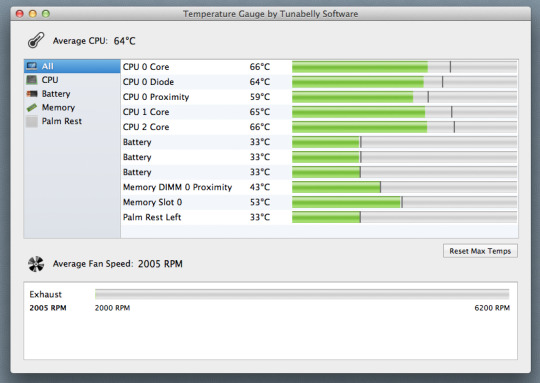Open the Palm Rest sensor category
Screen dimensions: 540x383
pyautogui.click(x=62, y=121)
